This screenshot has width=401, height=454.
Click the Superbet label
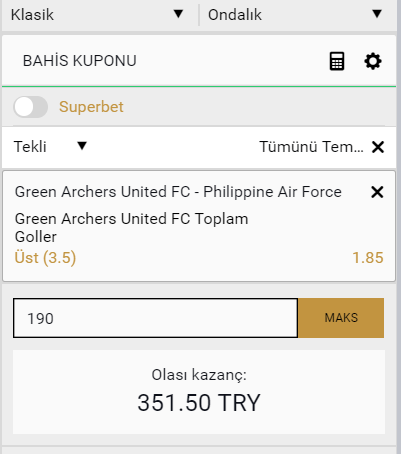coord(91,107)
